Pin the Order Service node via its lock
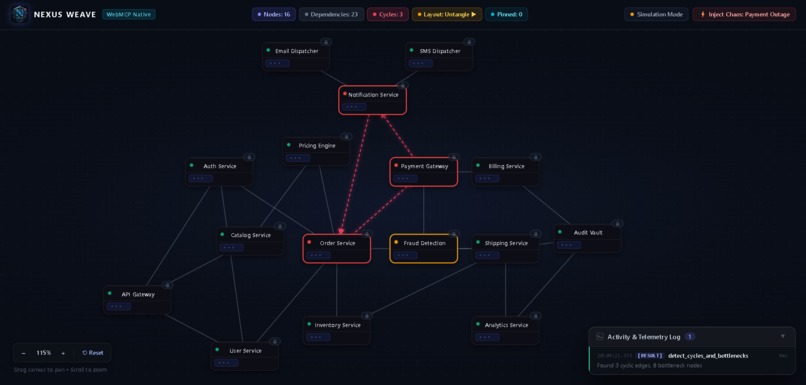 [x=367, y=234]
